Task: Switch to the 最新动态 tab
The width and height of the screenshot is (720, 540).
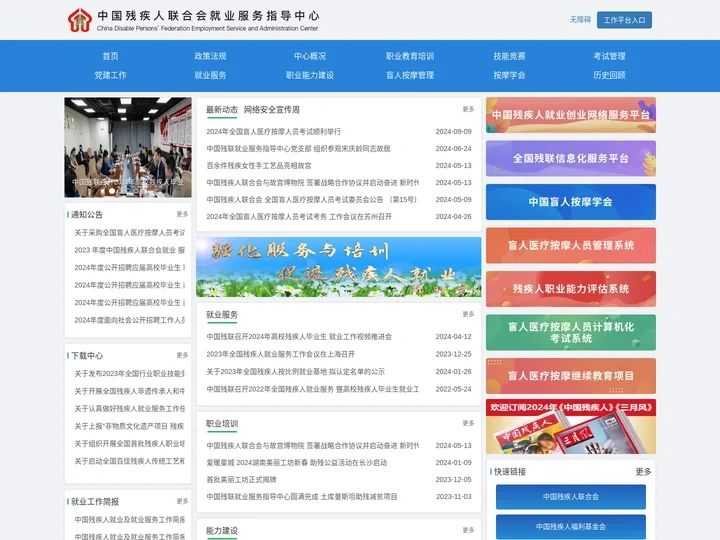Action: (222, 110)
